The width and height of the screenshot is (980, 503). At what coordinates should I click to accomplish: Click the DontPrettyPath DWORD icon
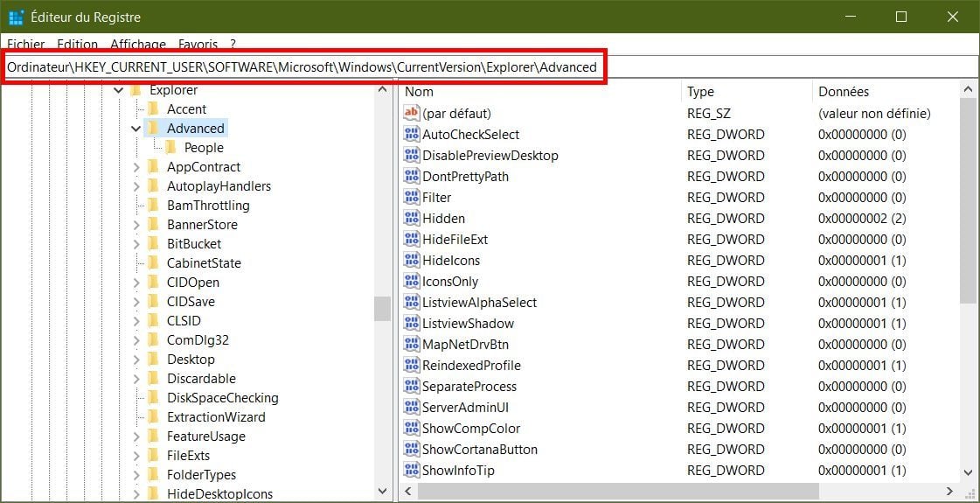coord(412,176)
